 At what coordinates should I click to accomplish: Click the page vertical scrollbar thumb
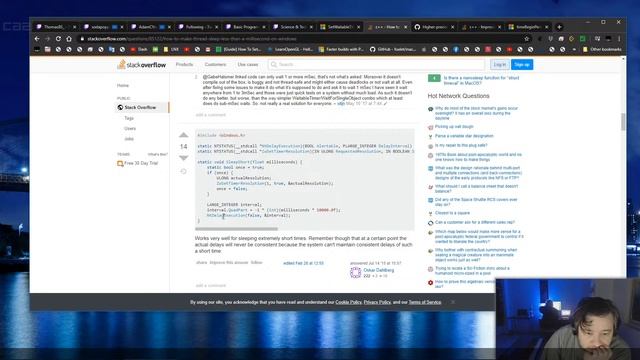click(x=623, y=122)
